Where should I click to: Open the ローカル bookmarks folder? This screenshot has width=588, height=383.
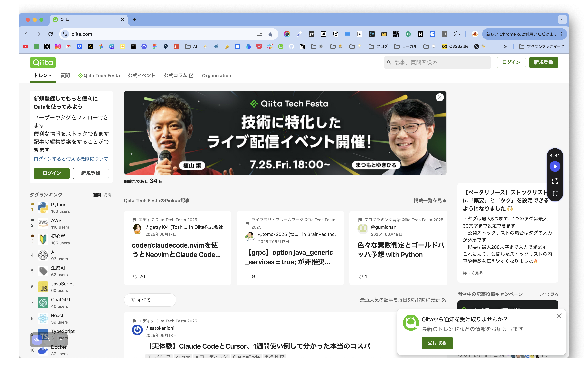point(405,46)
